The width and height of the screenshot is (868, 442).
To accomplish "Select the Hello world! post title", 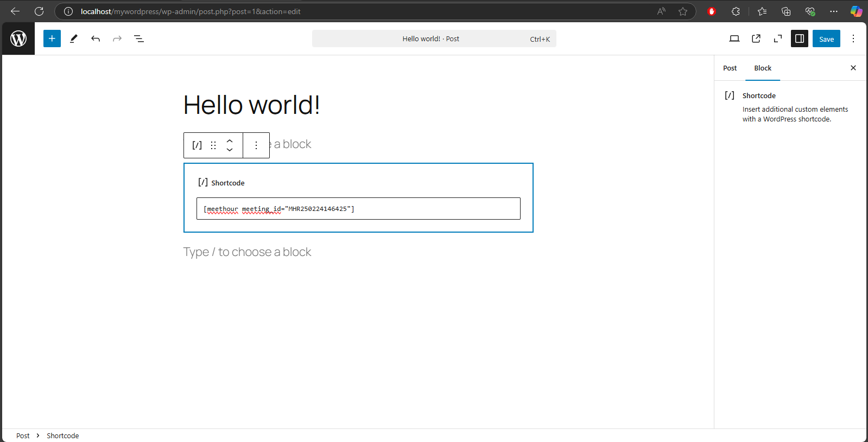I will 251,105.
